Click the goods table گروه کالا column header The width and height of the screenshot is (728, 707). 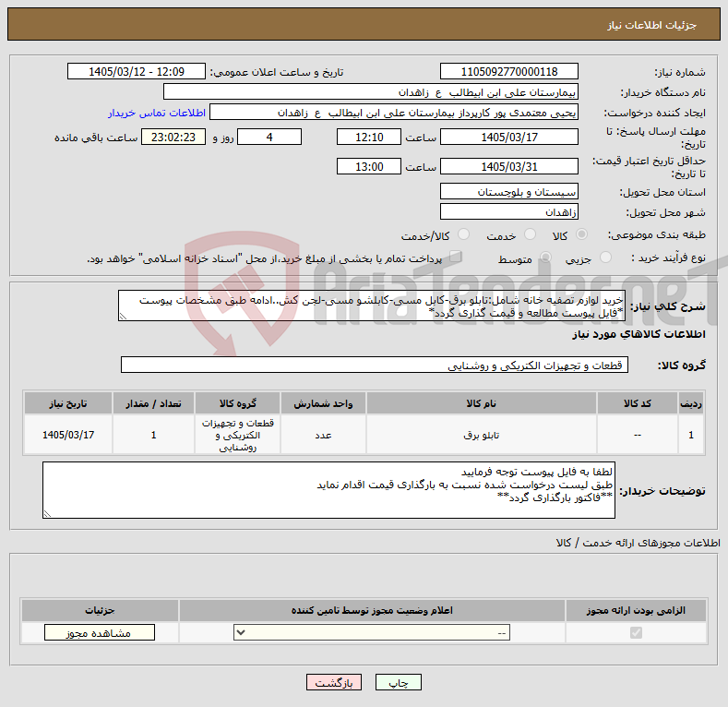coord(238,403)
